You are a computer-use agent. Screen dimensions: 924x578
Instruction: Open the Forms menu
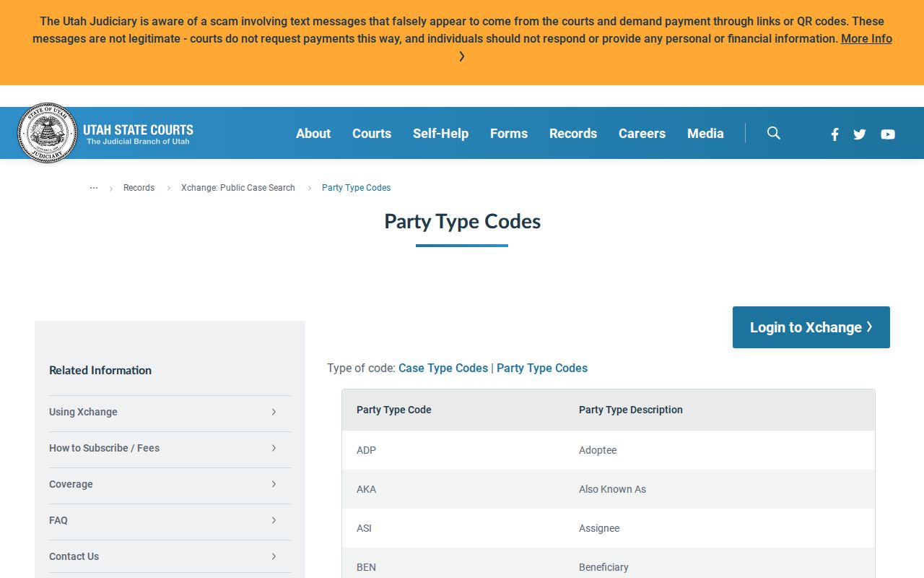(509, 134)
